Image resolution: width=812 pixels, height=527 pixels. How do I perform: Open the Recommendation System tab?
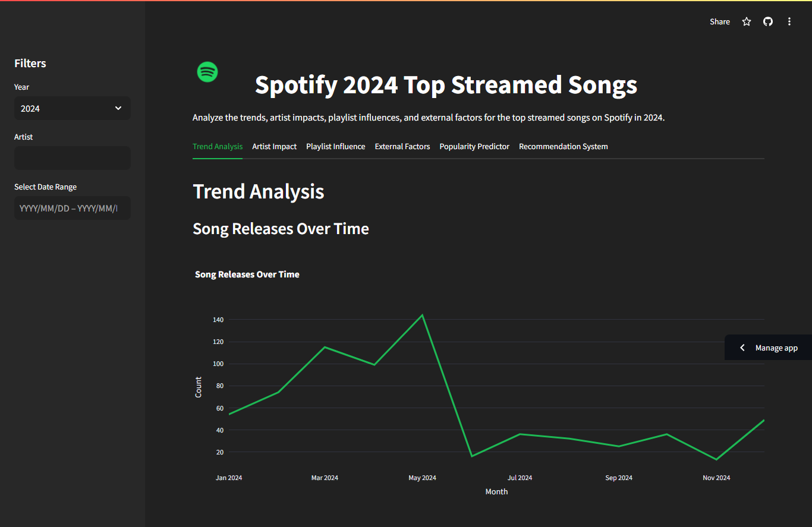pos(563,146)
